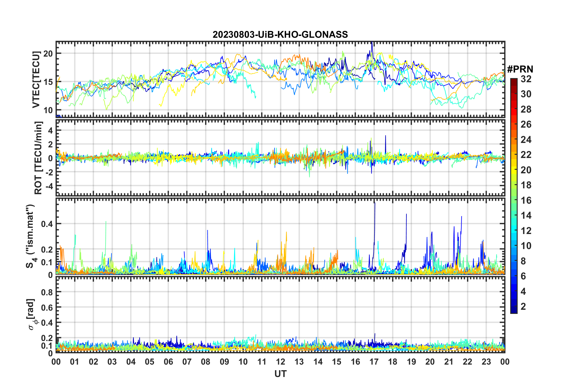Click the σφ[rad] y-axis label
The width and height of the screenshot is (561, 392).
point(32,314)
